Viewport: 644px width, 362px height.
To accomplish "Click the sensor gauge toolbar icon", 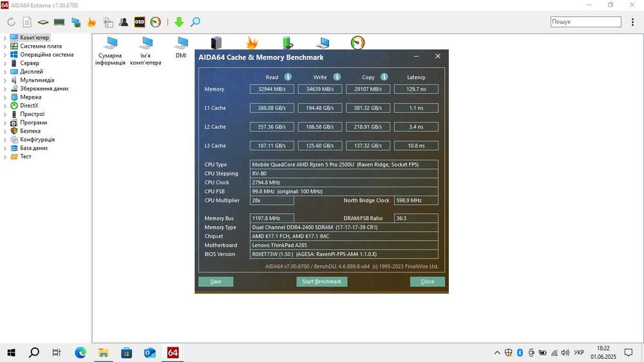I will click(156, 22).
